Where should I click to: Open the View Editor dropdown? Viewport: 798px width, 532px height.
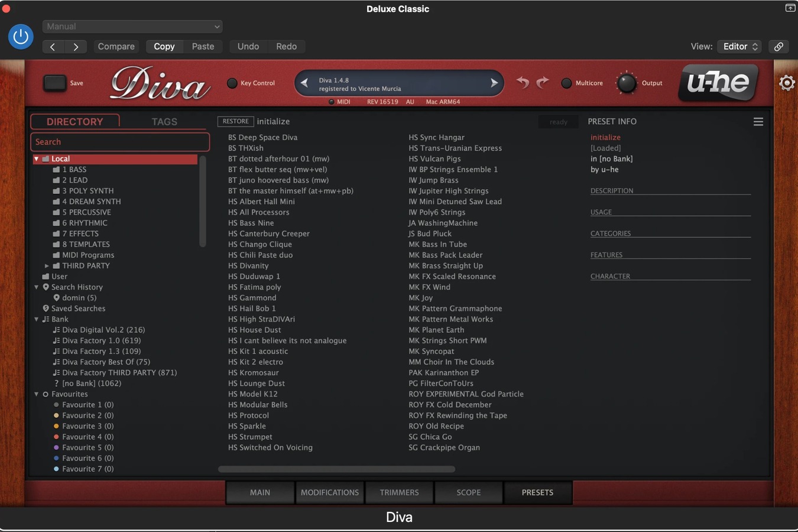coord(739,47)
